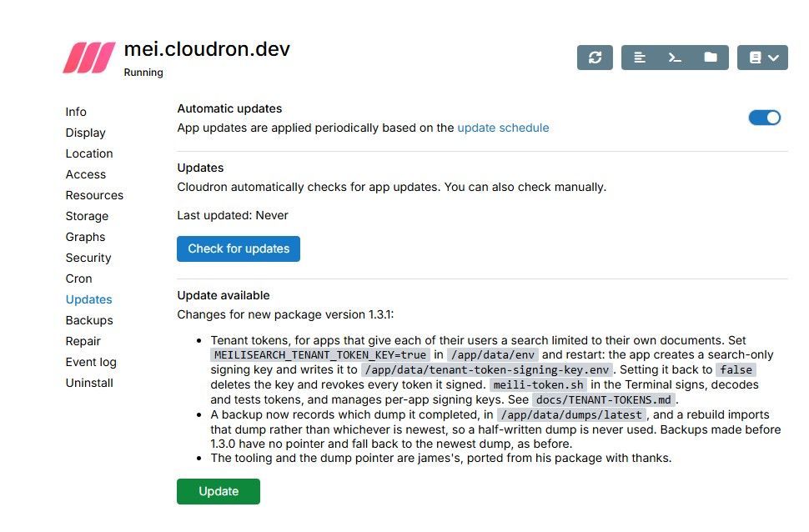Click the mei.cloudron.dev app title
This screenshot has width=809, height=532.
pyautogui.click(x=207, y=49)
